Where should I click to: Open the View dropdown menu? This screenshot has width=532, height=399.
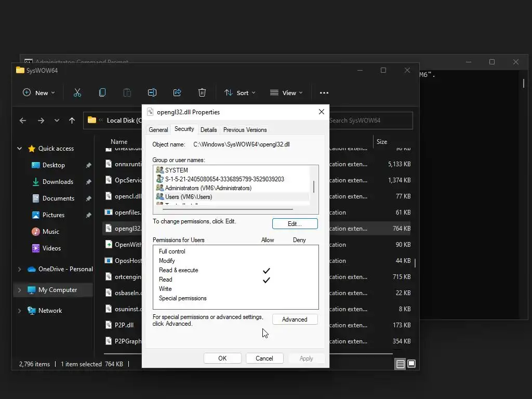(x=286, y=92)
